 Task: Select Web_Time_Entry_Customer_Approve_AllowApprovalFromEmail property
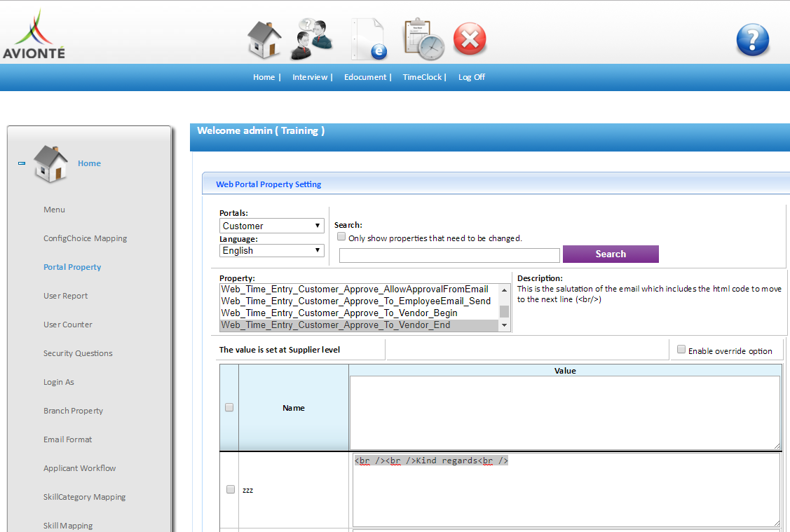tap(359, 289)
